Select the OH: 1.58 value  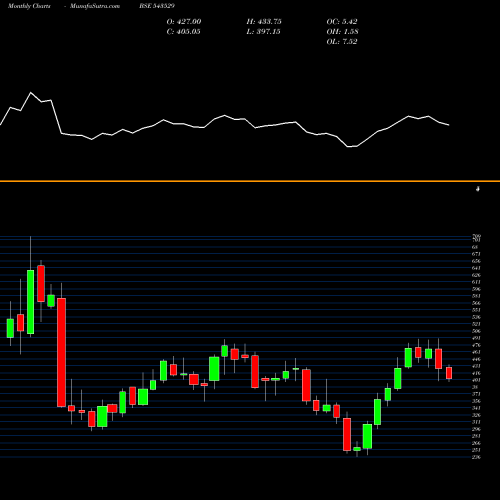342,32
